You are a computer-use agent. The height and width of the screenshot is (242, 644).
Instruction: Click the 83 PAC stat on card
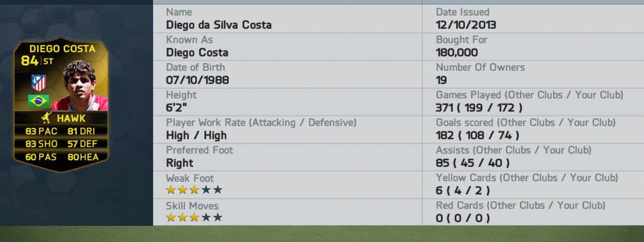[x=41, y=131]
